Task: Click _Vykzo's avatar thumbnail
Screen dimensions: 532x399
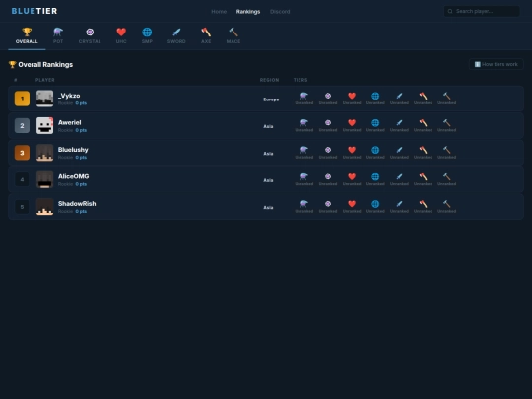Action: click(x=44, y=99)
